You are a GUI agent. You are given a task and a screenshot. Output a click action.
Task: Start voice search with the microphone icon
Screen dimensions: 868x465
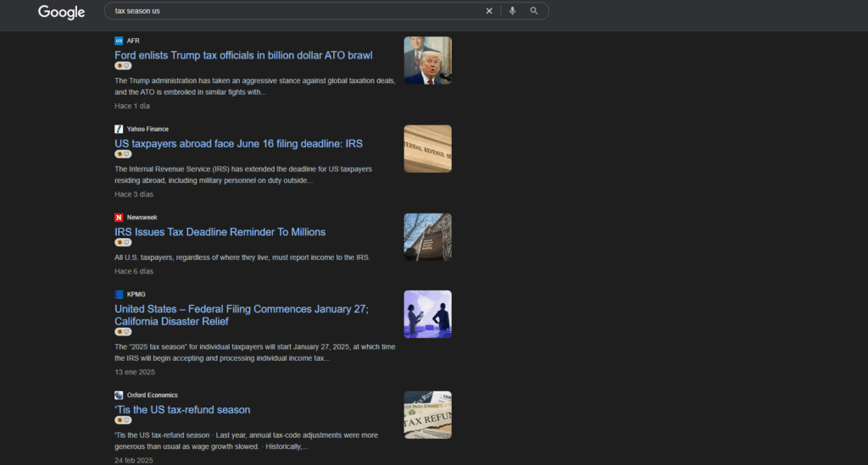pyautogui.click(x=513, y=11)
